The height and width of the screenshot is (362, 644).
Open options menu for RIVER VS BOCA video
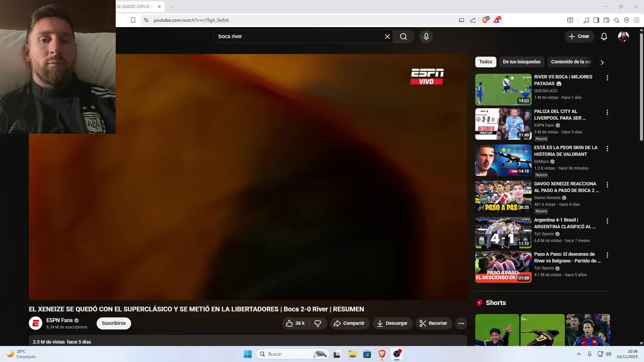pos(607,78)
